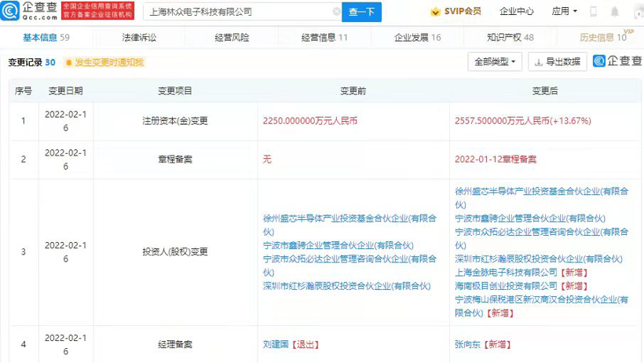644x363 pixels.
Task: Select the 2250.000000万元人民币 value
Action: pos(310,121)
